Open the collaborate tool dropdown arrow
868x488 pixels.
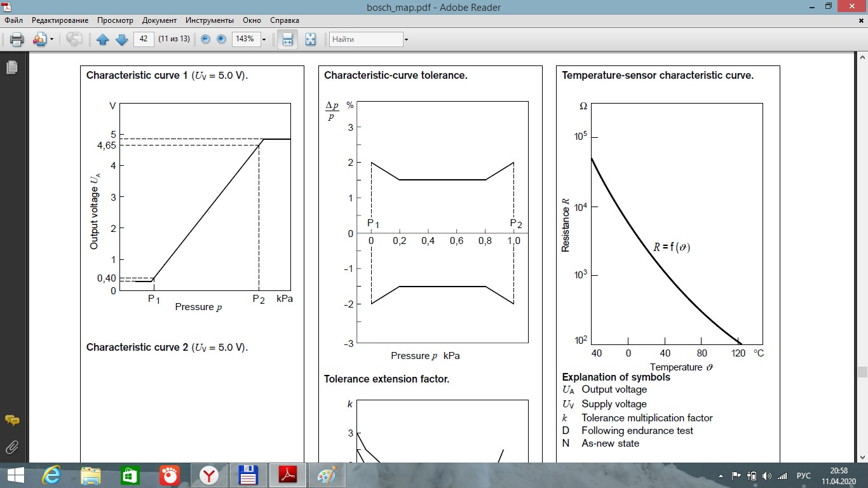pos(52,39)
